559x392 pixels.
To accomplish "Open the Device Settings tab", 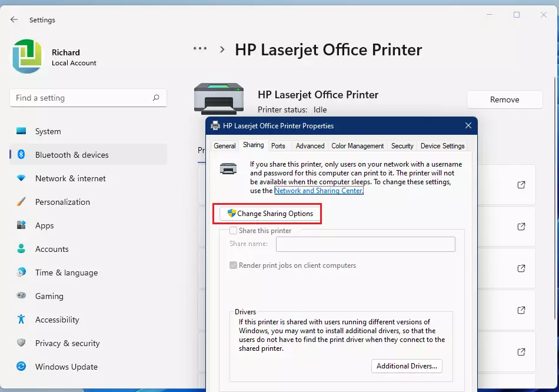I will click(x=442, y=146).
